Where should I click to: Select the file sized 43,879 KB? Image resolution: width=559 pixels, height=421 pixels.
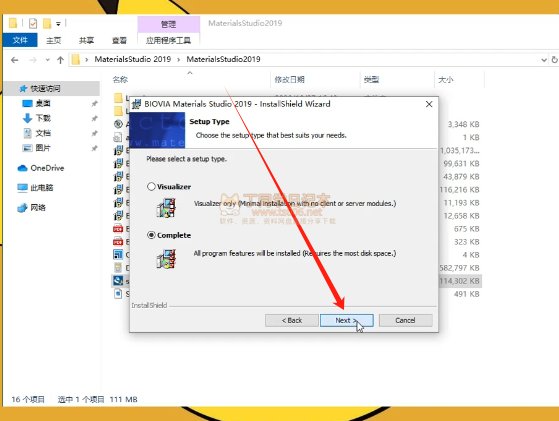pyautogui.click(x=461, y=176)
